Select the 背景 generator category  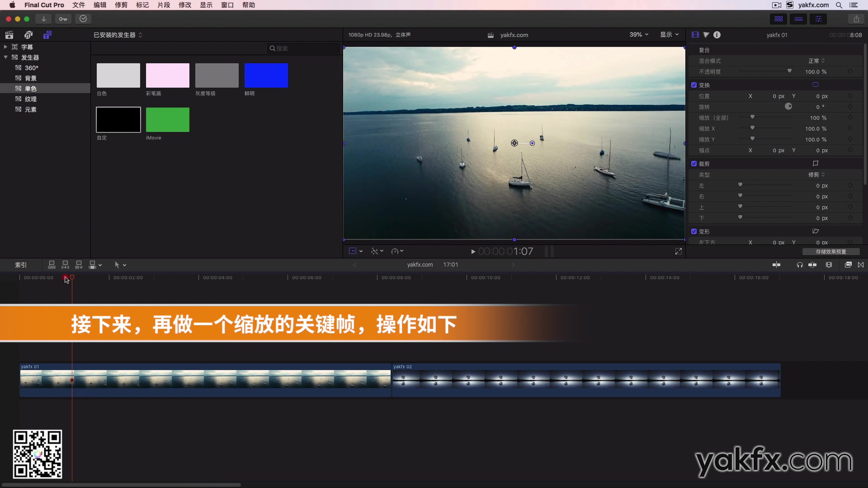tap(30, 78)
